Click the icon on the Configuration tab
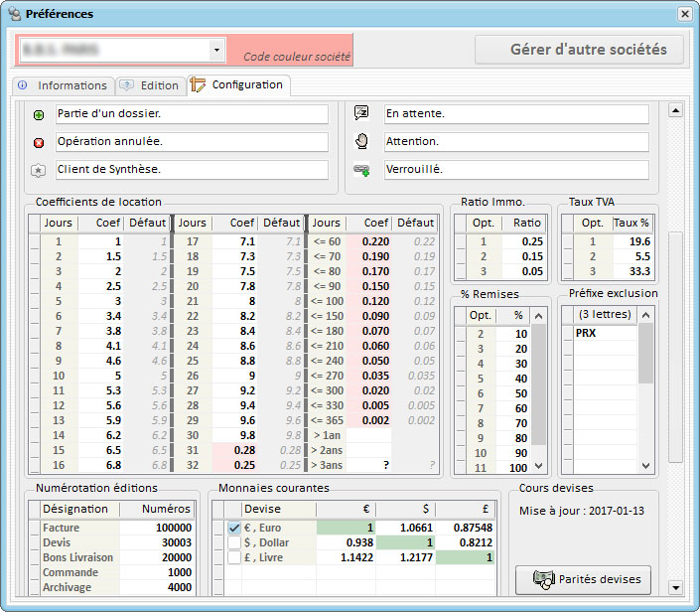The height and width of the screenshot is (612, 700). 198,85
